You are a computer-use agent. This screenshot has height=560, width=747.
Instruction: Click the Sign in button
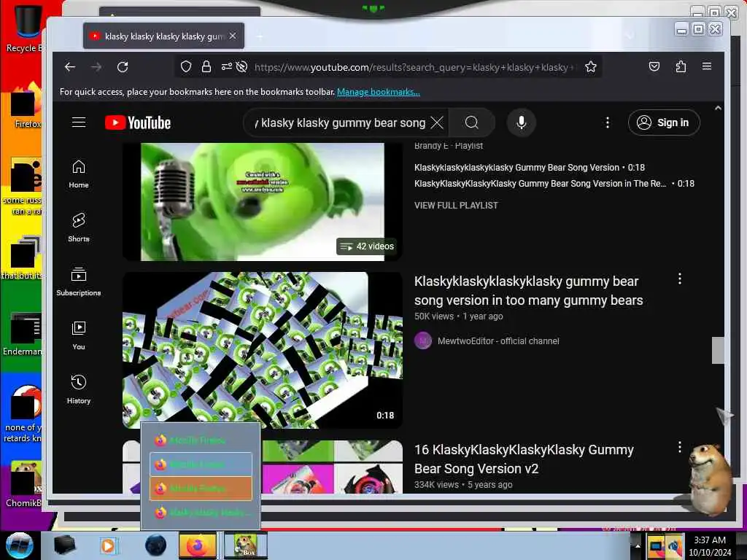click(x=664, y=122)
